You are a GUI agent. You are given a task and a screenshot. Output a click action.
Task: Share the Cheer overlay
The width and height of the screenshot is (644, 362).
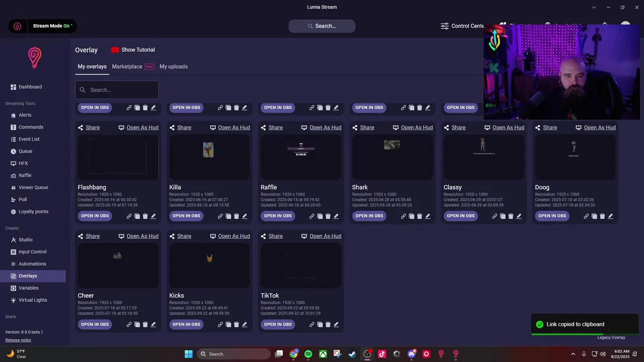(x=89, y=236)
